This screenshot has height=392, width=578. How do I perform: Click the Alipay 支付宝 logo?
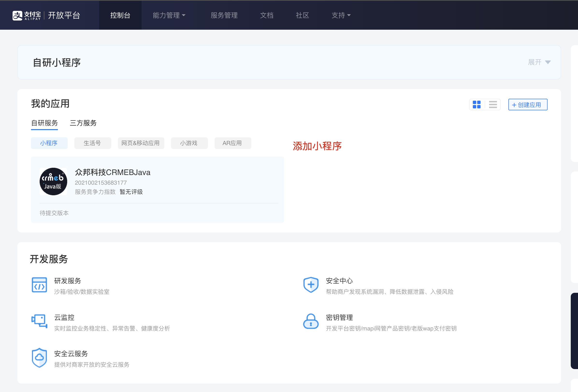point(26,15)
